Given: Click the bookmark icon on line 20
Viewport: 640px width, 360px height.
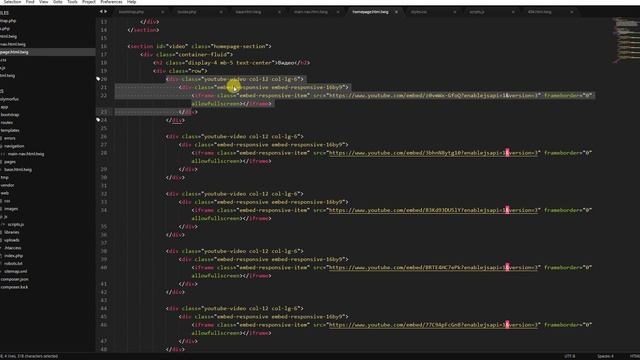Looking at the screenshot, I should click(98, 79).
